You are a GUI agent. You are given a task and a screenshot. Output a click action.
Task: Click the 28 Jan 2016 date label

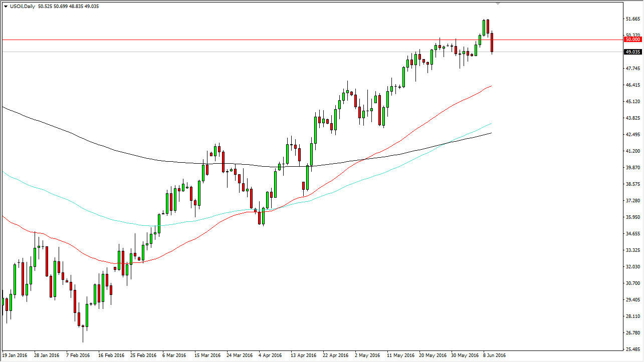(47, 355)
